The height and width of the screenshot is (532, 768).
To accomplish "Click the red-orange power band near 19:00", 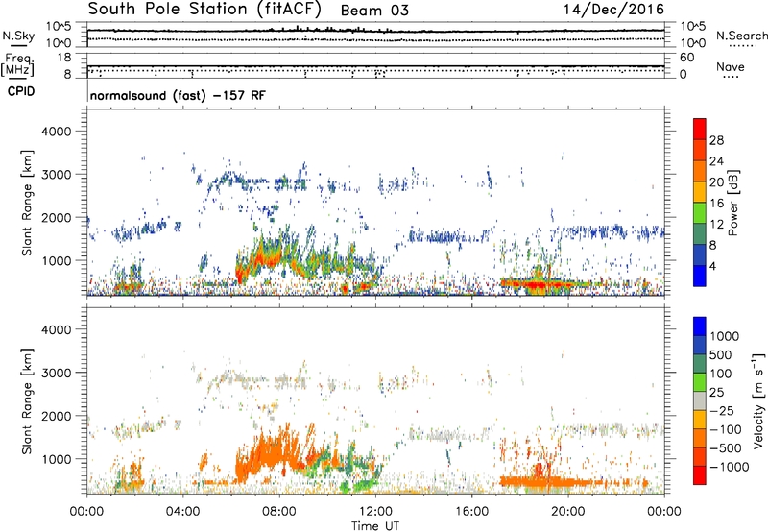I will pos(537,284).
